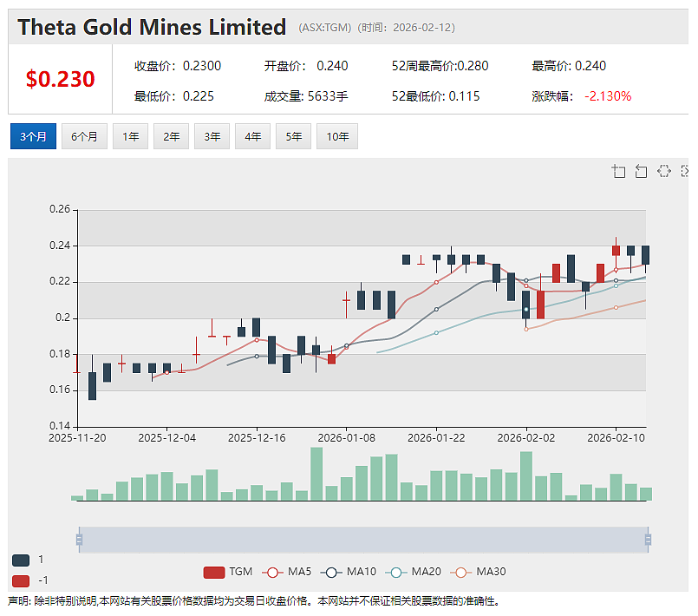
Task: Select the 3个月 range tab
Action: [34, 136]
